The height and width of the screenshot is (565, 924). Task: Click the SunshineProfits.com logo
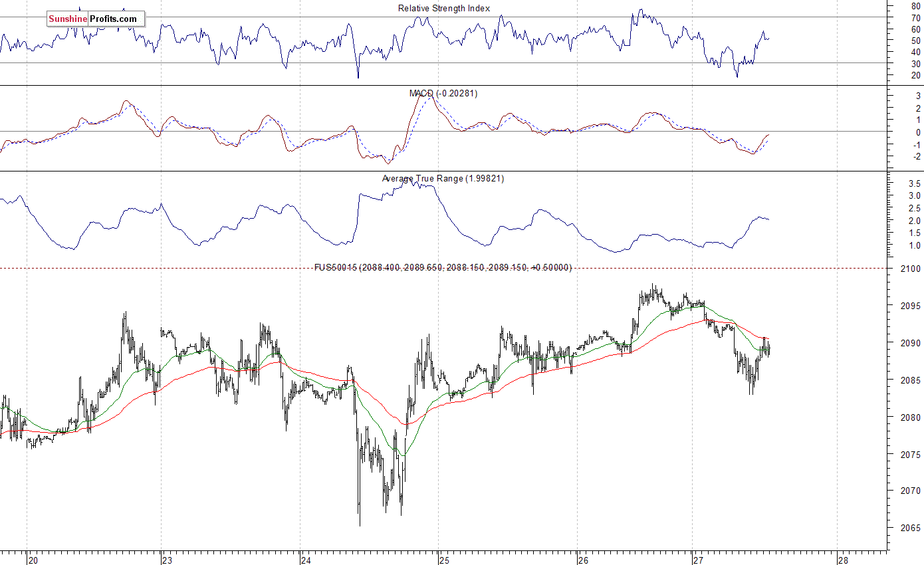95,19
